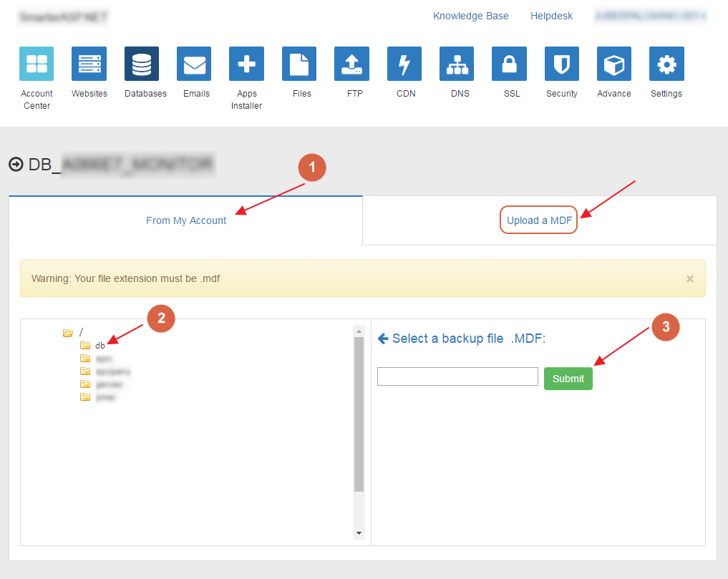728x579 pixels.
Task: Open the blurred account menu at top right
Action: click(651, 16)
